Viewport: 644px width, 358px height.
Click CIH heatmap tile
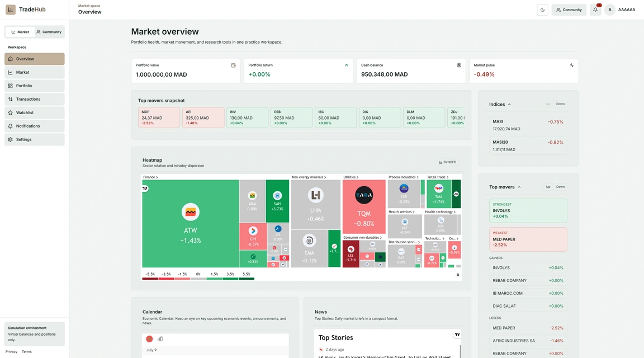253,237
